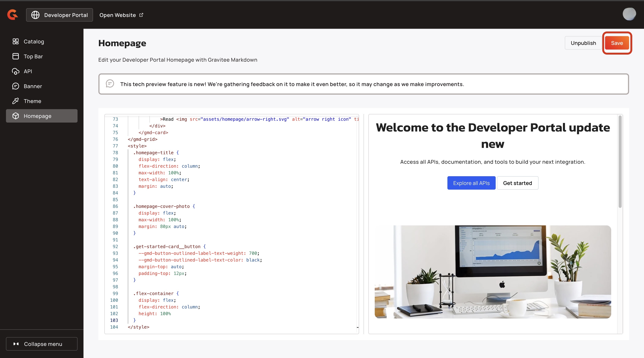644x358 pixels.
Task: Click the globe icon beside Developer Portal
Action: point(35,15)
